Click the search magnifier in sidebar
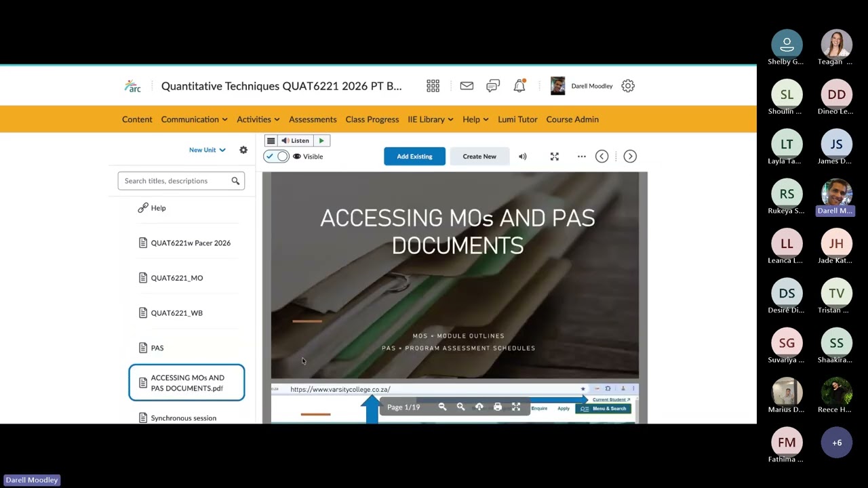 (x=235, y=181)
